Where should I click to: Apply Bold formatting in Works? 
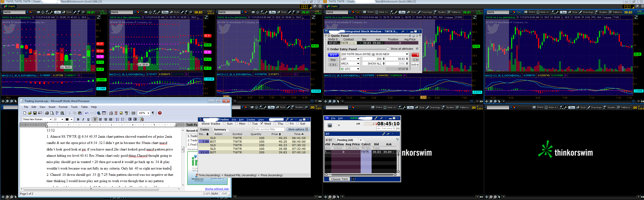[78, 120]
